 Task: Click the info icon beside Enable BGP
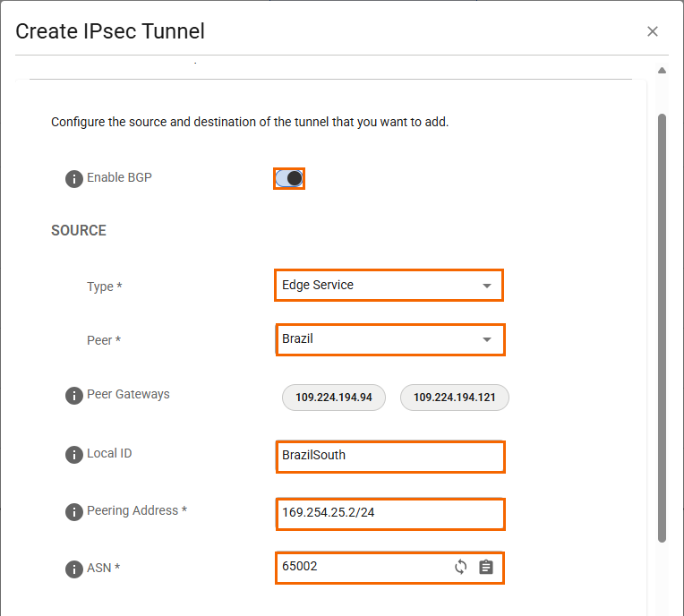click(74, 179)
